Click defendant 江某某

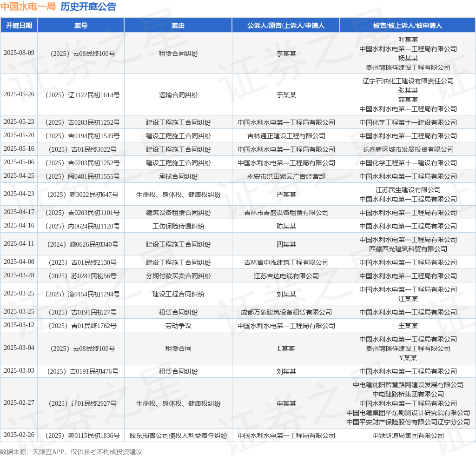coord(408,299)
